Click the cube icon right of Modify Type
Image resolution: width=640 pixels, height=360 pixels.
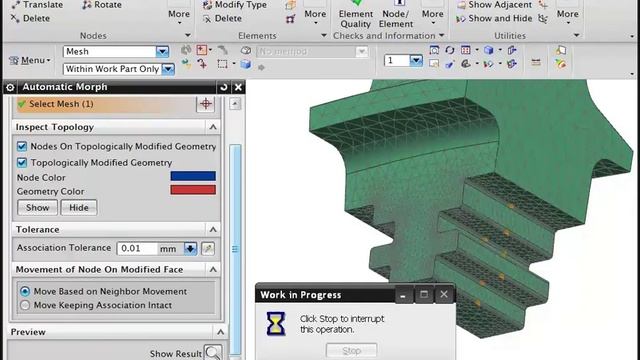point(290,5)
